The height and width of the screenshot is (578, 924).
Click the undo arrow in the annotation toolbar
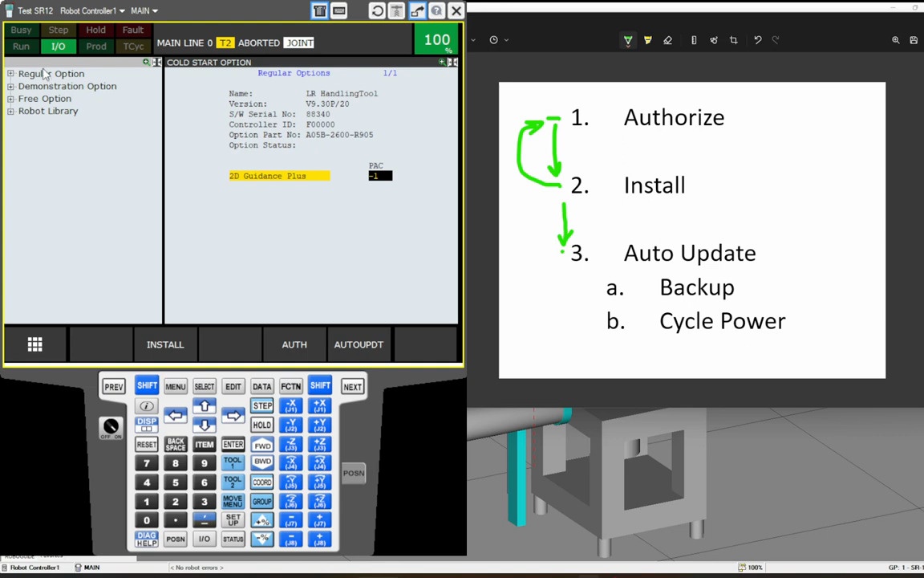coord(757,39)
